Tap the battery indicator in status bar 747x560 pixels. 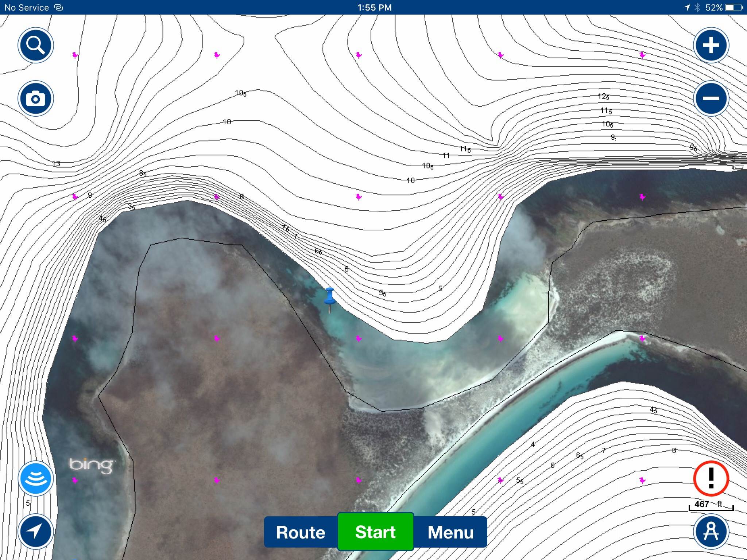click(x=734, y=7)
